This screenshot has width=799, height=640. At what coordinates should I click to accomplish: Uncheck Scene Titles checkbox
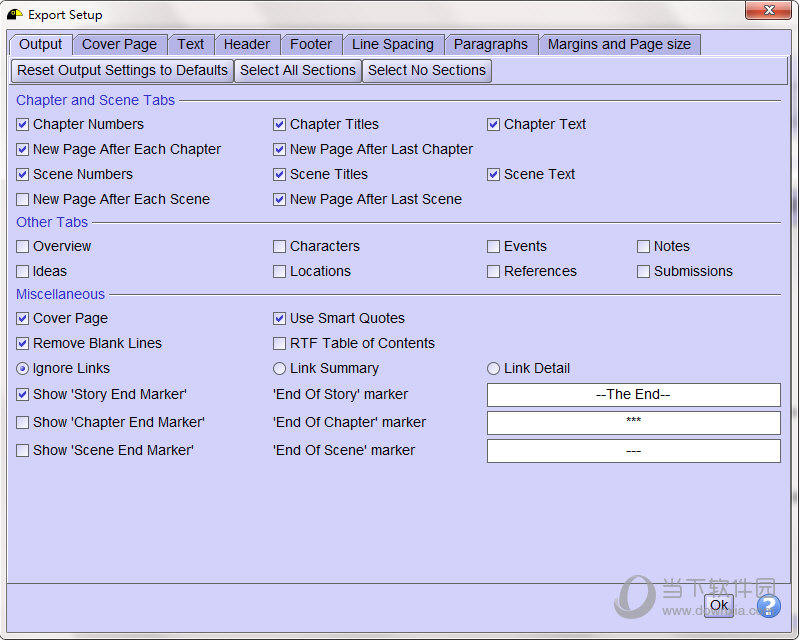point(279,174)
